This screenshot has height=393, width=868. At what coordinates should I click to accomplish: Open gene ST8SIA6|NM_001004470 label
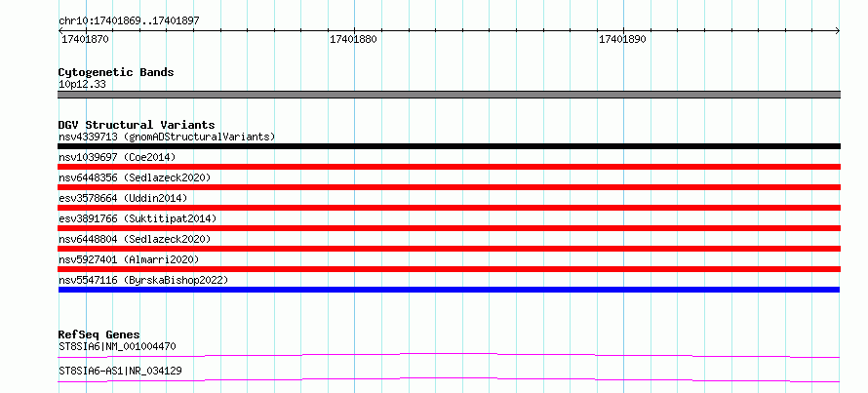point(117,347)
